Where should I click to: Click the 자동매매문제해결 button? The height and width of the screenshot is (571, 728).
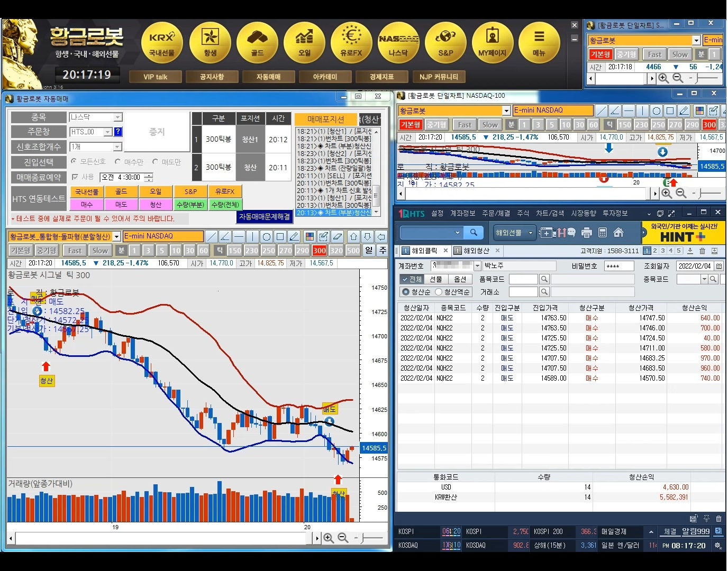(264, 217)
